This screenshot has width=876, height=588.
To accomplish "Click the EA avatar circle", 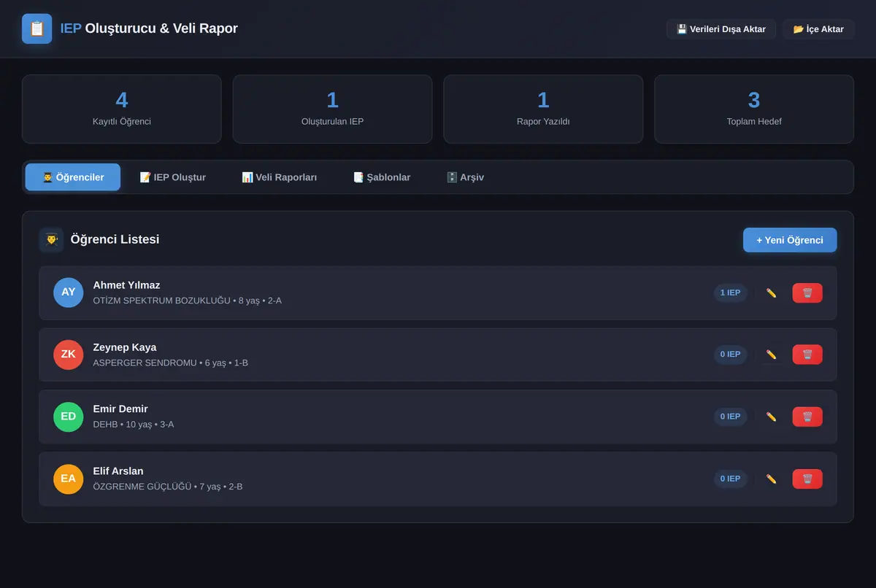I will tap(69, 479).
